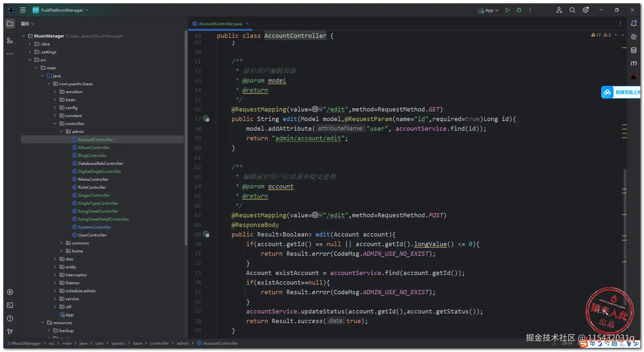Select MenuController class file
The width and height of the screenshot is (644, 352).
[93, 179]
